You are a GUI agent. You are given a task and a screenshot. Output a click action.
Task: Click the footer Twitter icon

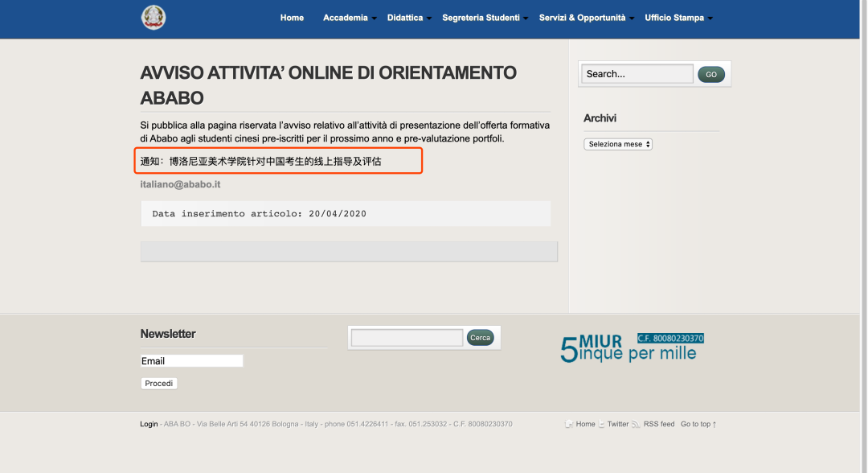click(x=602, y=424)
